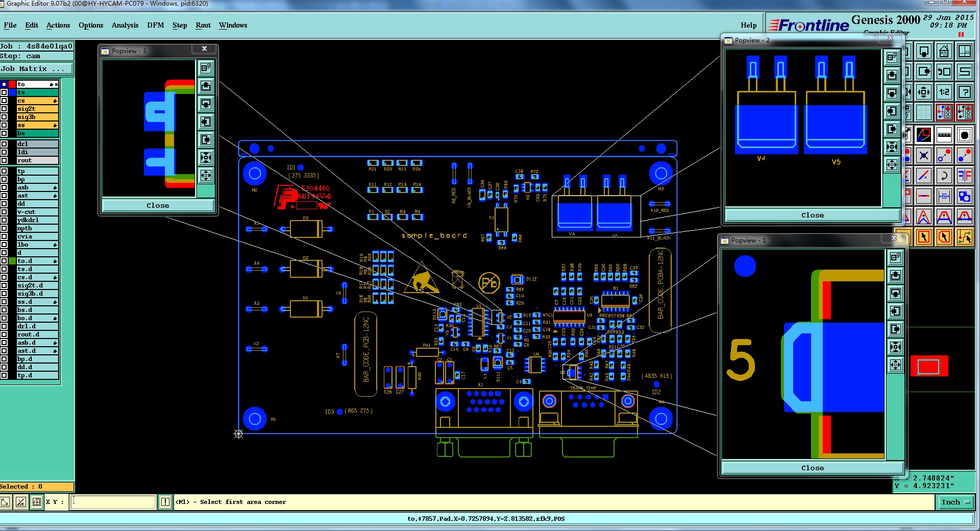This screenshot has width=980, height=531.
Task: Open the Inch units dropdown
Action: 955,502
